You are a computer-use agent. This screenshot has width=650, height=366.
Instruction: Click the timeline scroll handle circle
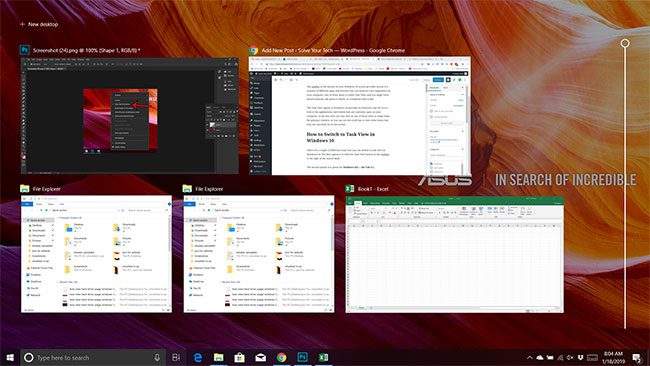pyautogui.click(x=625, y=43)
